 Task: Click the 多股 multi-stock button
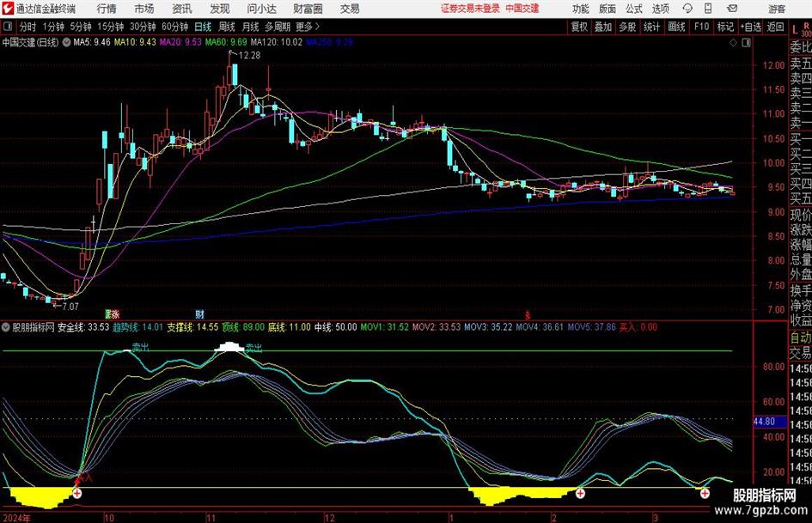pyautogui.click(x=627, y=27)
